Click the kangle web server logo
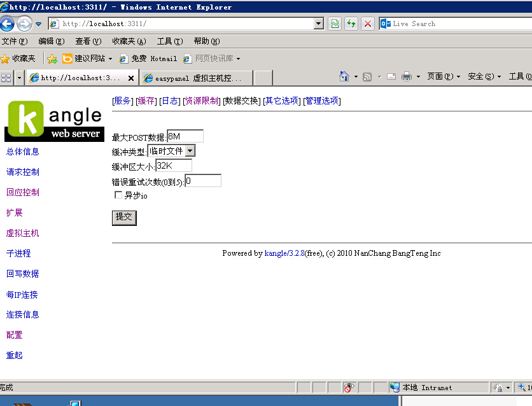Image resolution: width=532 pixels, height=406 pixels. tap(54, 121)
